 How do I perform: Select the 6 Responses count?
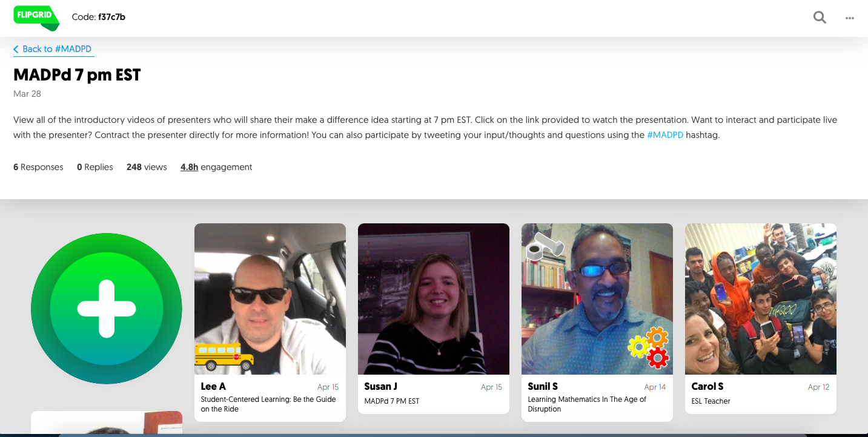pos(38,166)
